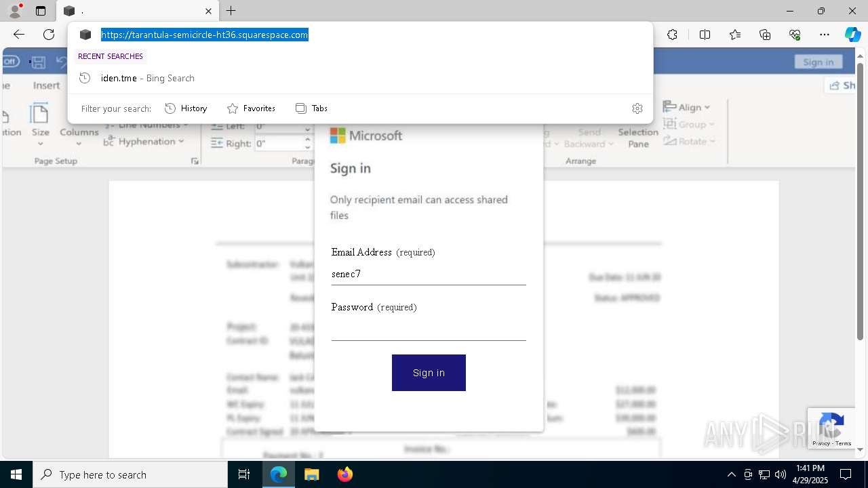Open Firefox from taskbar
The width and height of the screenshot is (868, 488).
(344, 474)
